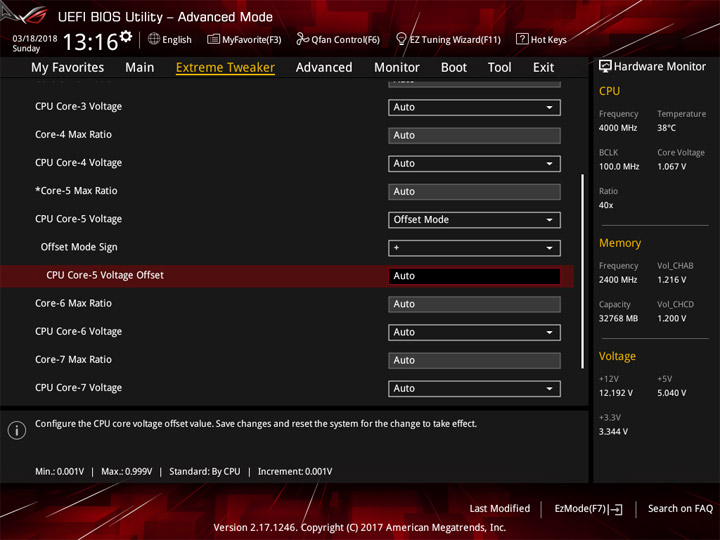720x540 pixels.
Task: Select the CPU Core-5 Voltage label
Action: pyautogui.click(x=79, y=219)
